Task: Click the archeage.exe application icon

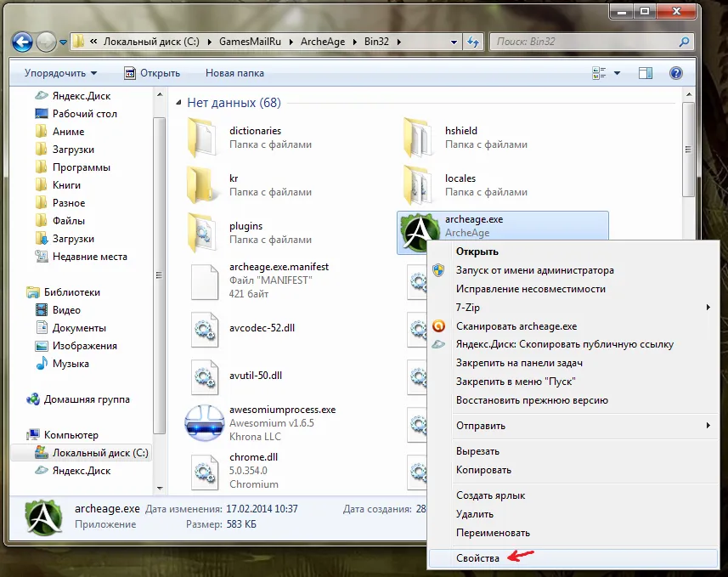Action: coord(419,233)
